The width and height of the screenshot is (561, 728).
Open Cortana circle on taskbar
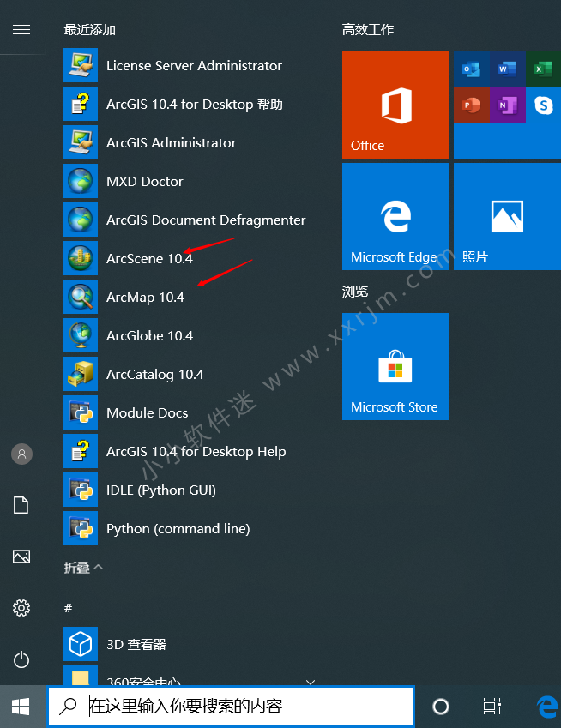441,707
